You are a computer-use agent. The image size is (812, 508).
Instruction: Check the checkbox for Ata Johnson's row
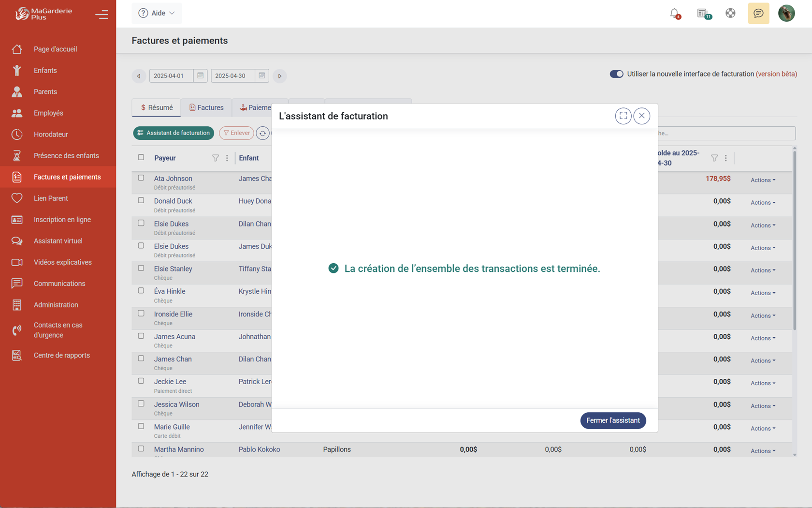141,178
